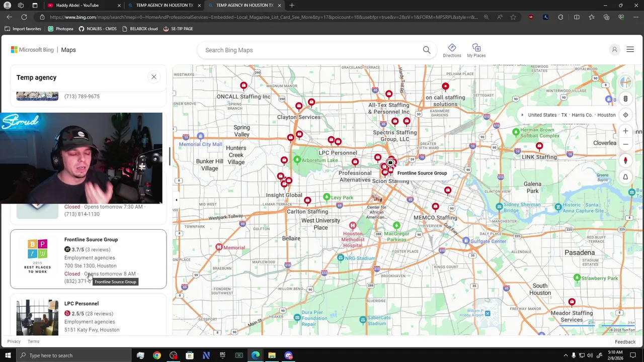Open File Explorer from the taskbar
The height and width of the screenshot is (362, 644).
tap(272, 355)
